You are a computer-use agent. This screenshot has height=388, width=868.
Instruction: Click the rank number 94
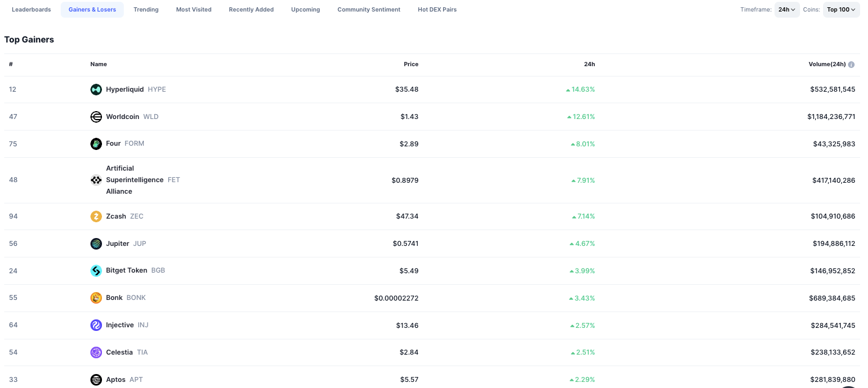[13, 216]
